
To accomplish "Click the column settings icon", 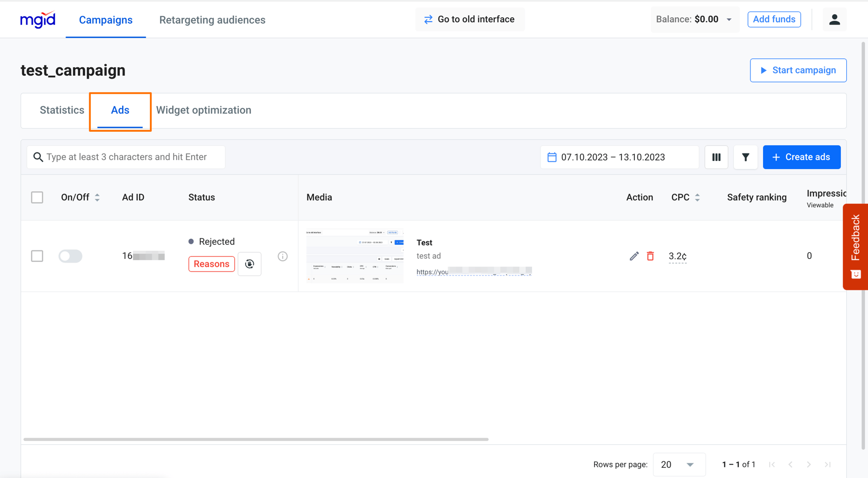I will pos(716,157).
